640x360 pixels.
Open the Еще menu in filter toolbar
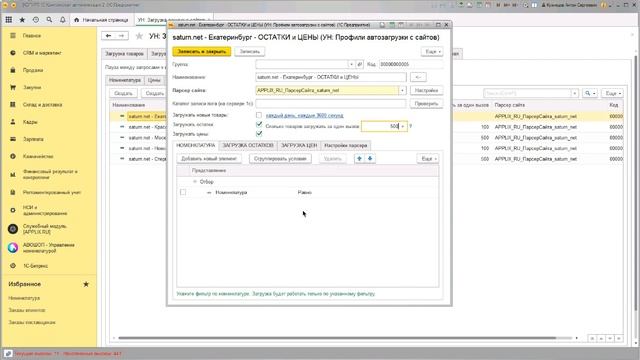coord(428,158)
